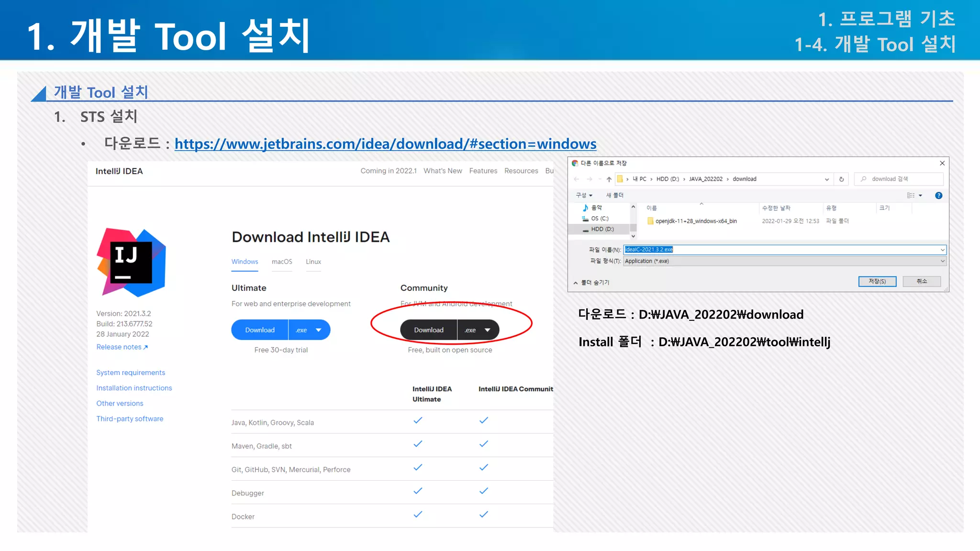Viewport: 980px width, 551px height.
Task: Switch to the Windows tab
Action: [245, 262]
